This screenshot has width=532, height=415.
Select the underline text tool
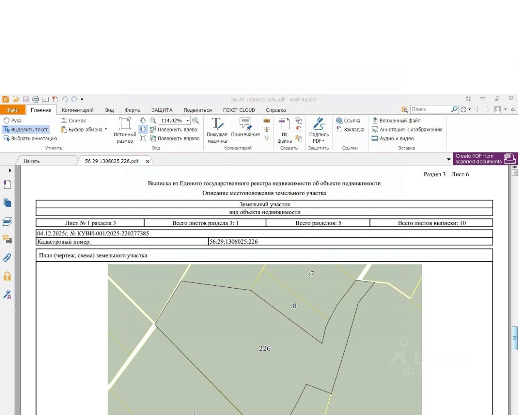267,138
